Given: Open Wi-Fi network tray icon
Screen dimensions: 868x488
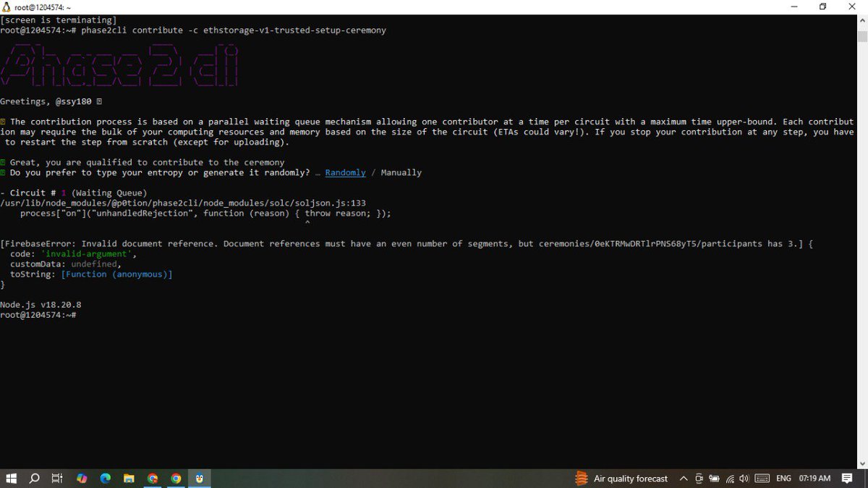Looking at the screenshot, I should 730,479.
